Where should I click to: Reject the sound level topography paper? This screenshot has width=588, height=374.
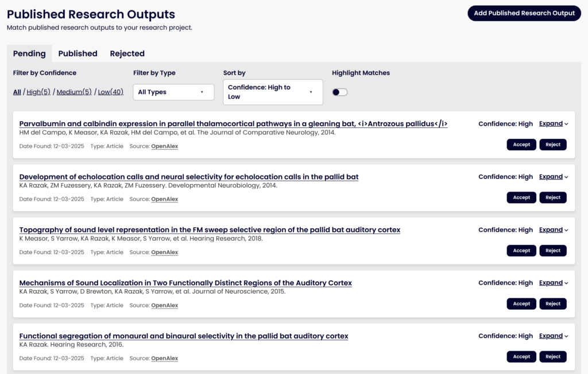tap(552, 251)
